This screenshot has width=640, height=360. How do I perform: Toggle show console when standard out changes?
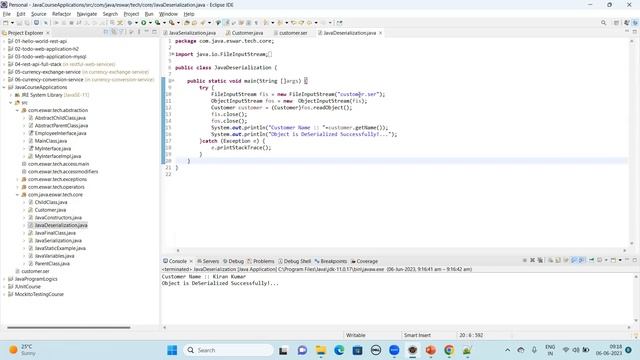pyautogui.click(x=574, y=260)
